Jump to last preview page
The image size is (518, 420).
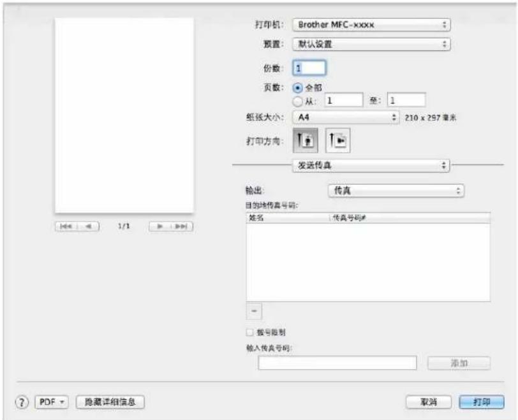click(x=182, y=226)
